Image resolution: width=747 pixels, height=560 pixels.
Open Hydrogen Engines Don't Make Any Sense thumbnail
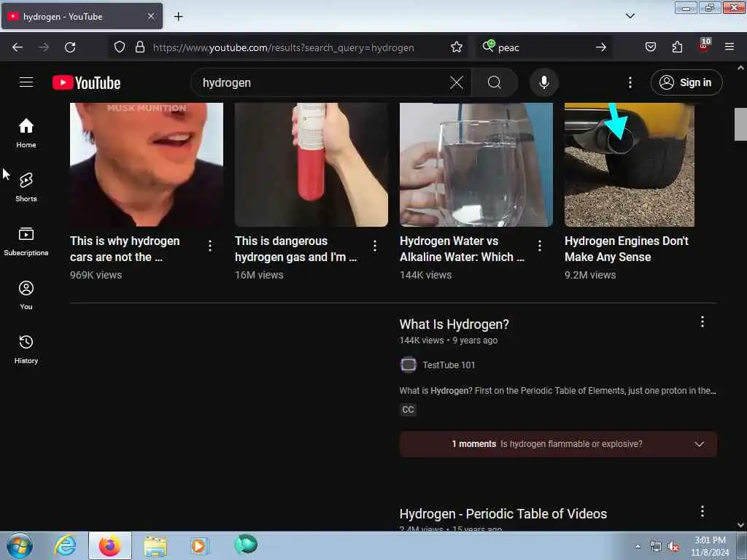coord(630,165)
